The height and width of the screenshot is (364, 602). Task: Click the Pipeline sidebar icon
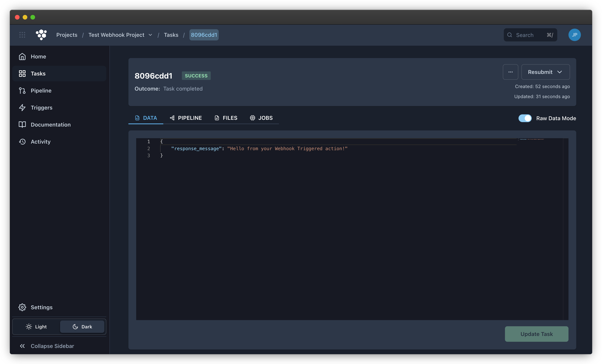pyautogui.click(x=22, y=90)
